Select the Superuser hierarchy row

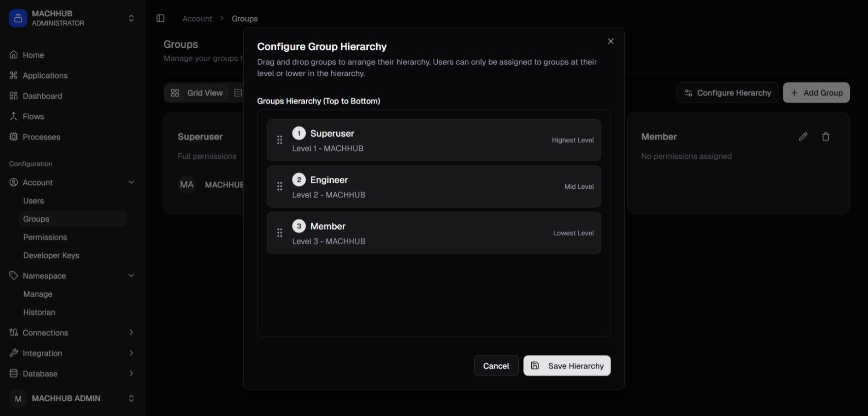point(434,140)
